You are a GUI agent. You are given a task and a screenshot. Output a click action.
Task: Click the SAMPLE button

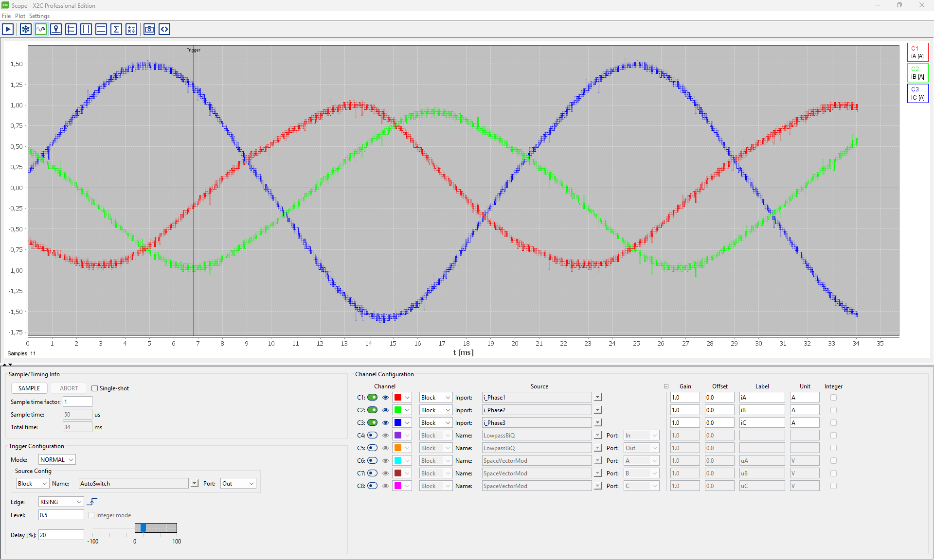tap(29, 388)
